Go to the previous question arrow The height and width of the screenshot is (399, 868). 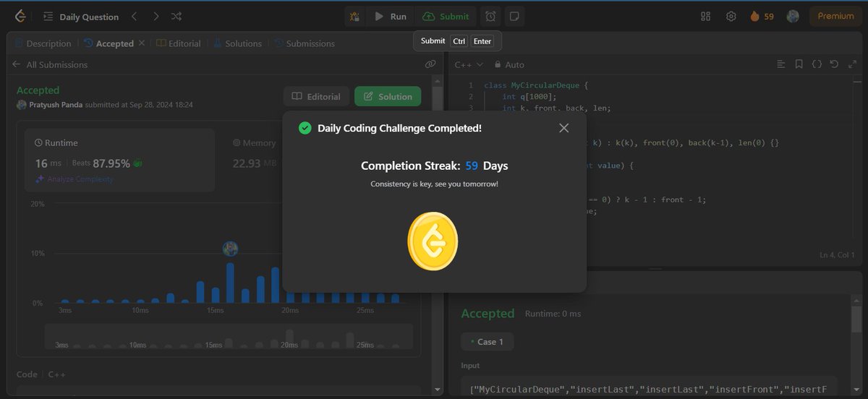(135, 16)
